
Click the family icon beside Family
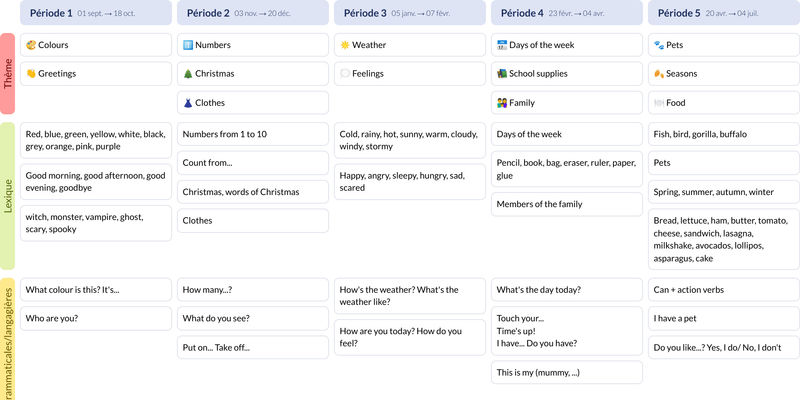502,102
